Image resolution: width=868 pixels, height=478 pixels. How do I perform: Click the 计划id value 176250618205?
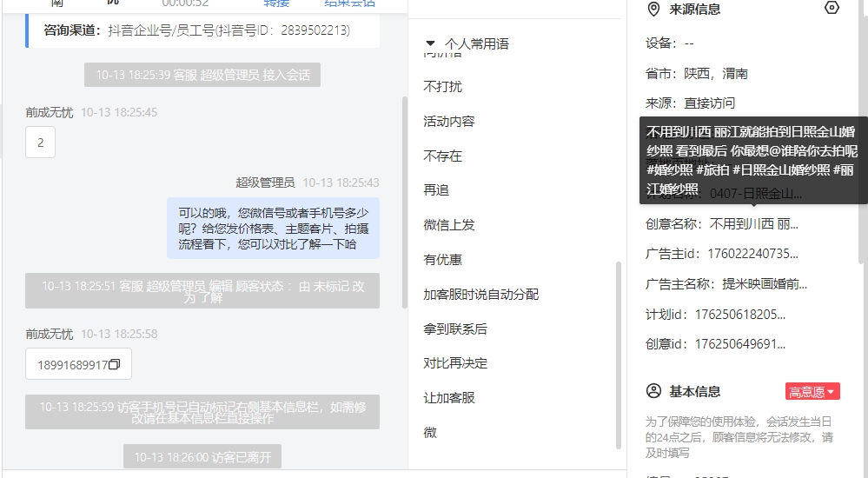[x=739, y=315]
